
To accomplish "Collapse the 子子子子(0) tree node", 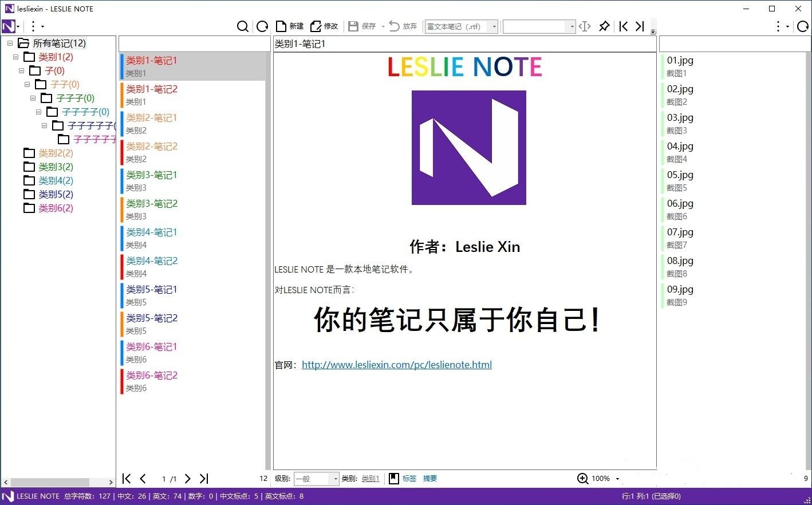I will [38, 112].
